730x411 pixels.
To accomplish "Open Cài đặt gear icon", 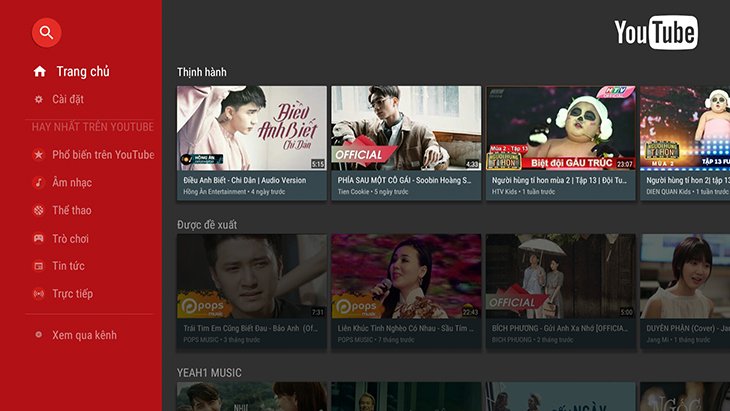I will coord(39,99).
